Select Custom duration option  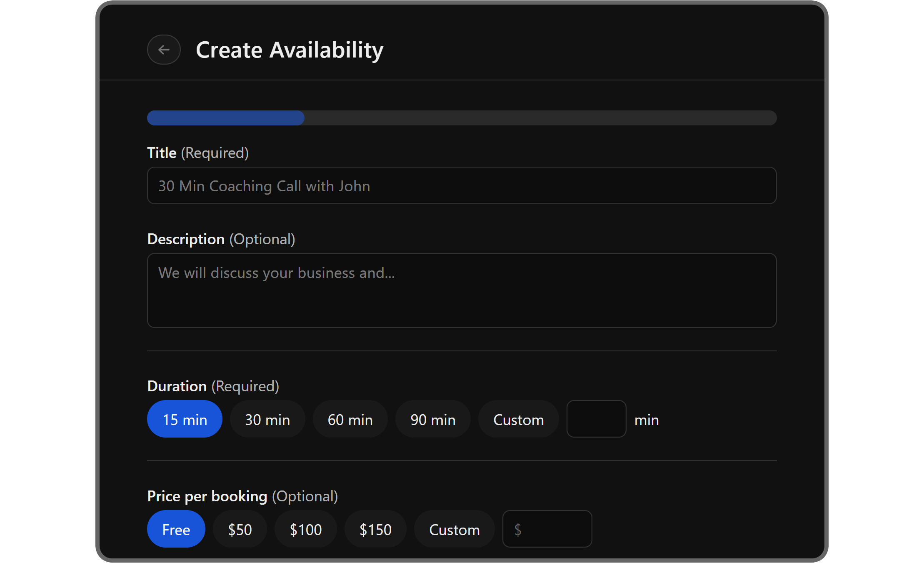point(518,419)
